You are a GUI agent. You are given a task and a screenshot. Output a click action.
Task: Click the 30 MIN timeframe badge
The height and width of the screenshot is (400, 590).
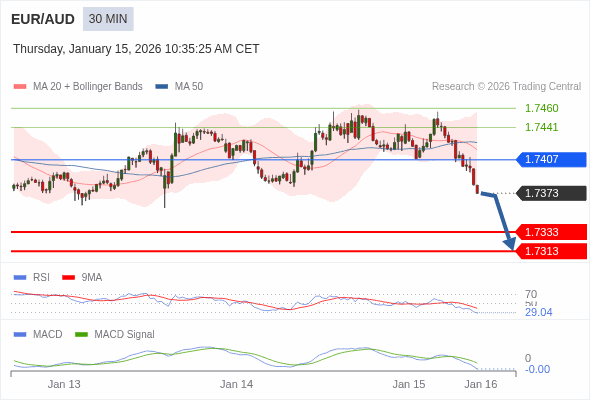click(x=108, y=19)
